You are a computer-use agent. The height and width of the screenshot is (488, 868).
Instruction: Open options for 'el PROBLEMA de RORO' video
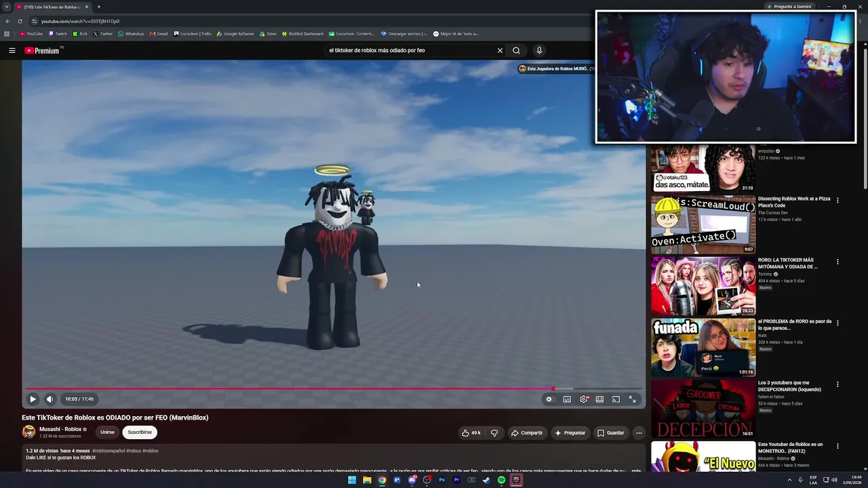click(x=837, y=323)
